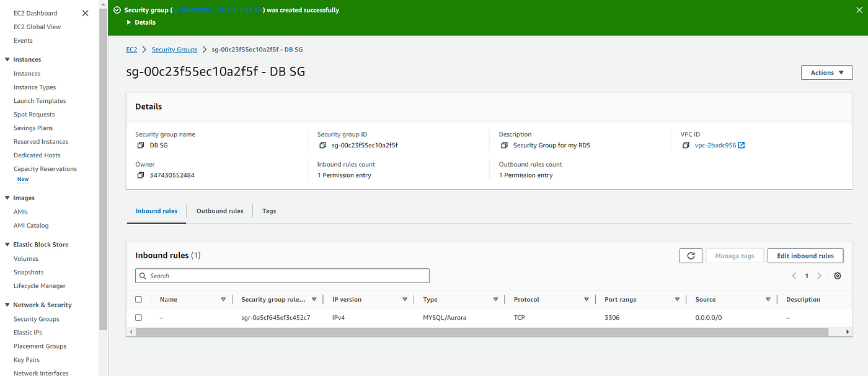Copy the security group ID value
This screenshot has width=868, height=376.
(322, 146)
